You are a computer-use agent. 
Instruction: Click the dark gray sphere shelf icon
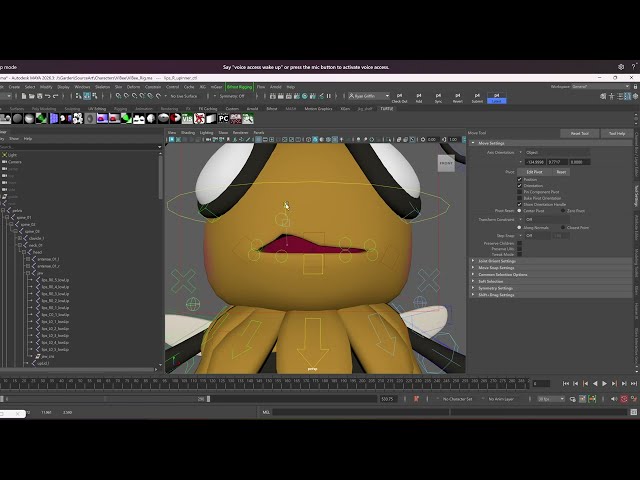point(18,119)
